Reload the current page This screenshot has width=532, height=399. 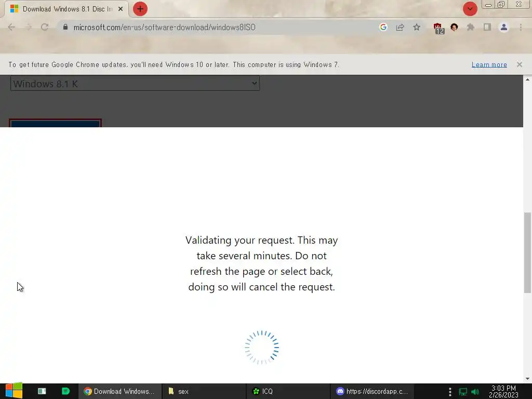click(x=45, y=27)
